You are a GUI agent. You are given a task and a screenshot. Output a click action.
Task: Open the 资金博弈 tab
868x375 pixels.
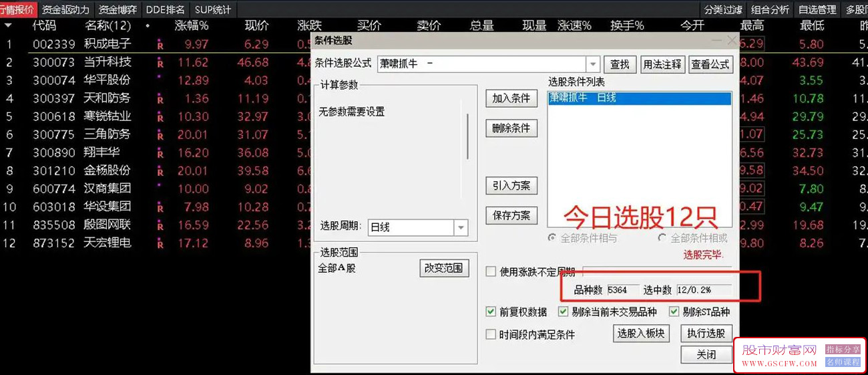[x=117, y=9]
